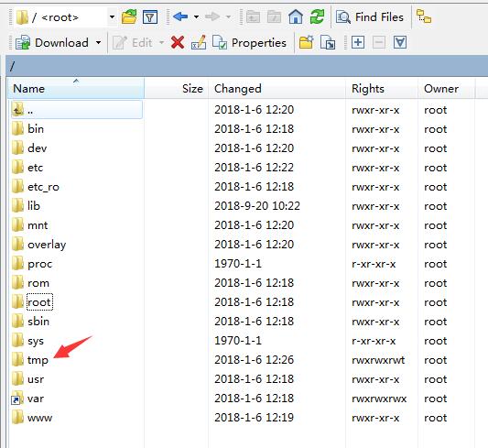488x448 pixels.
Task: Open the Download button dropdown arrow
Action: tap(98, 42)
